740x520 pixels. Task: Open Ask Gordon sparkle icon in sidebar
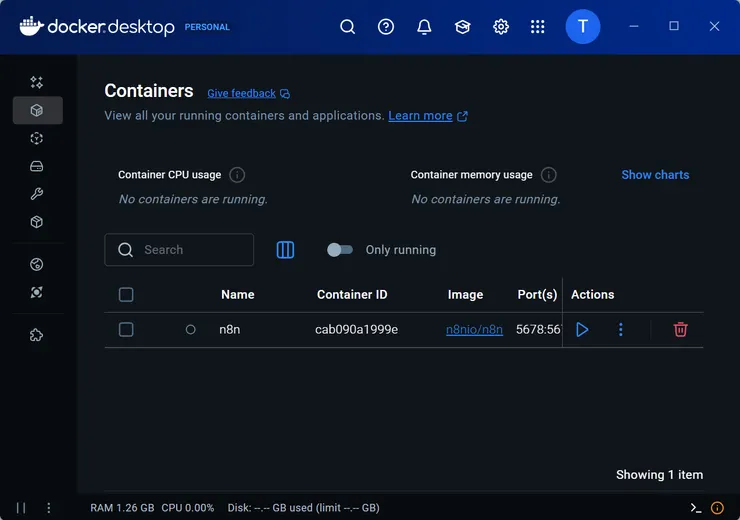pos(37,82)
